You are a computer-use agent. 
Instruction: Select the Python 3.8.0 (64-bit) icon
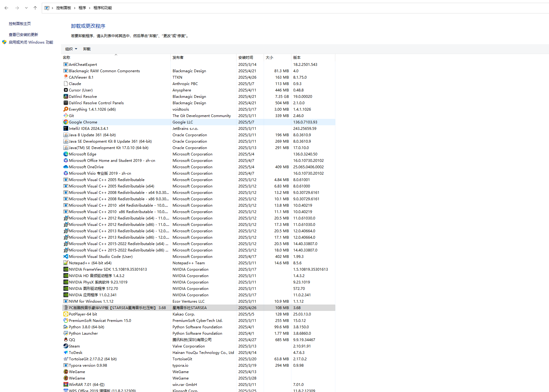coord(66,327)
